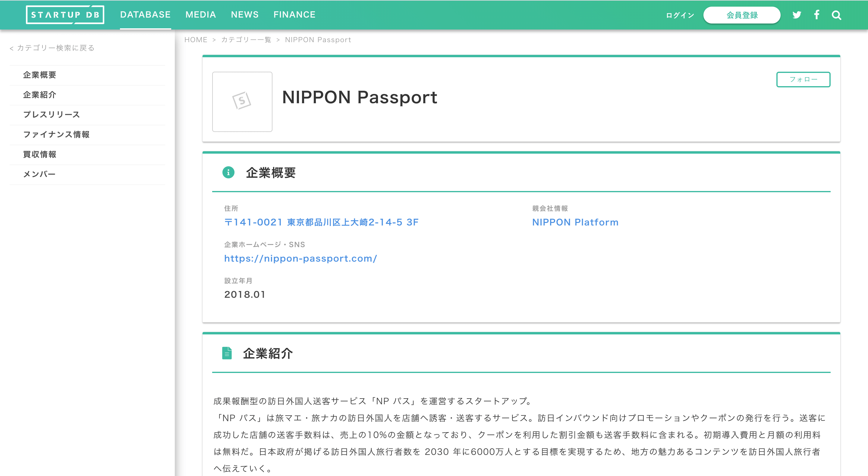Open the NEWS section
868x476 pixels.
point(245,15)
